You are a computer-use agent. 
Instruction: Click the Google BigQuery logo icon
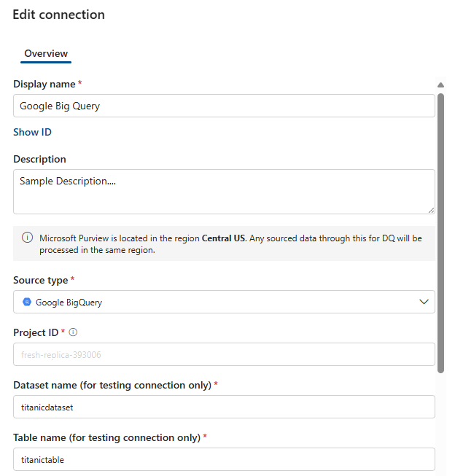point(26,302)
